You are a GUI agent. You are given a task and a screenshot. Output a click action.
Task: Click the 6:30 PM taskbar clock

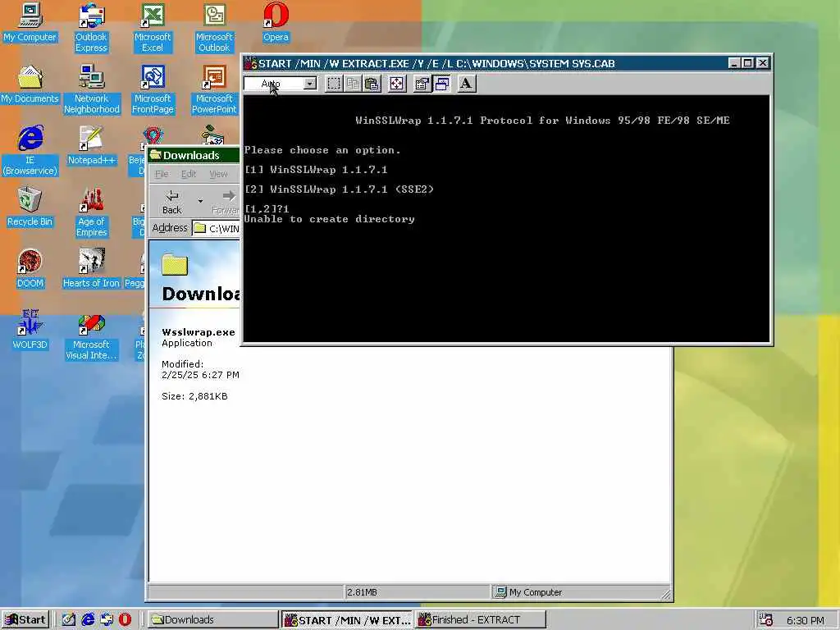(x=806, y=620)
